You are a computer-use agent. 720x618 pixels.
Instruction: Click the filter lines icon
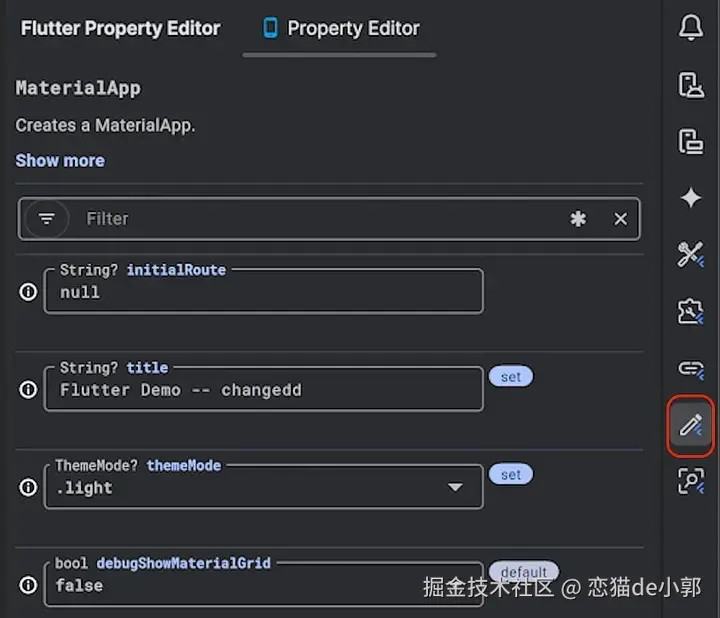pyautogui.click(x=46, y=219)
